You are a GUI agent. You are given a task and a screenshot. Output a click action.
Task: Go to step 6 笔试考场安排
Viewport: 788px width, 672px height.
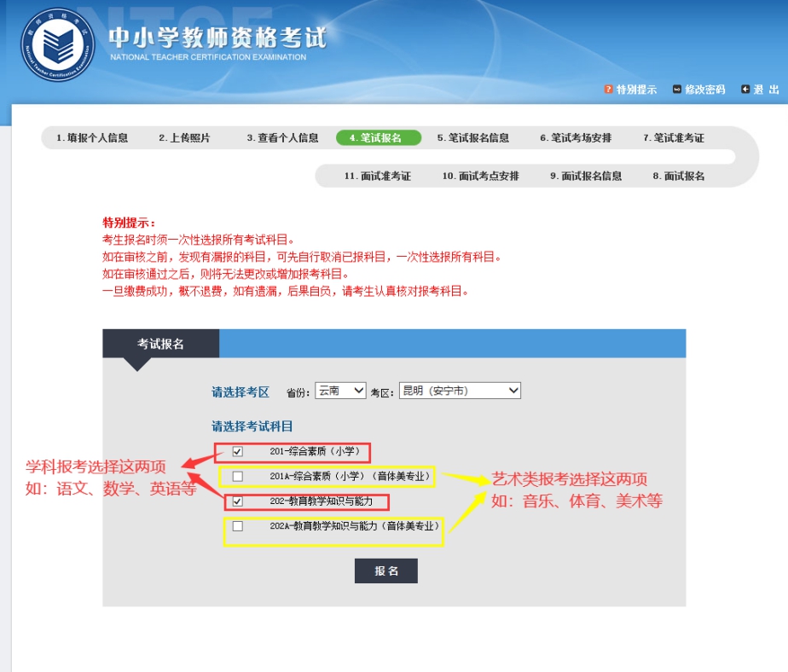tap(576, 138)
